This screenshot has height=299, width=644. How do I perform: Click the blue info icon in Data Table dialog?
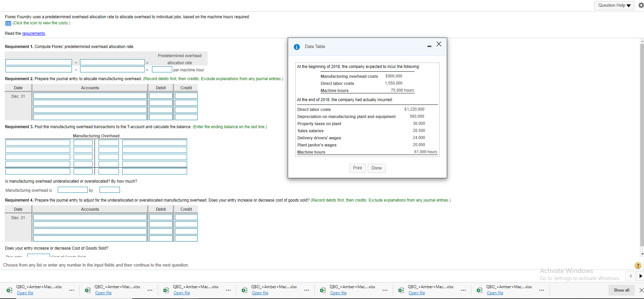click(x=297, y=47)
